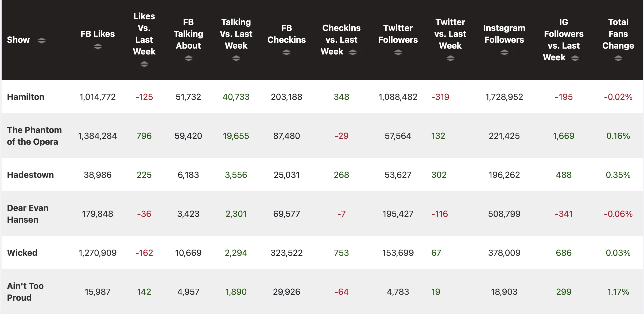This screenshot has width=644, height=314.
Task: Sort by Twitter Followers arrow icon
Action: click(398, 52)
